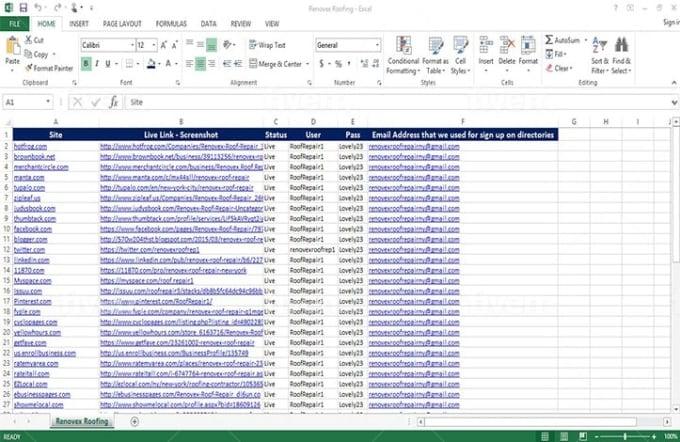The height and width of the screenshot is (442, 680).
Task: Toggle center horizontal alignment
Action: (x=200, y=64)
